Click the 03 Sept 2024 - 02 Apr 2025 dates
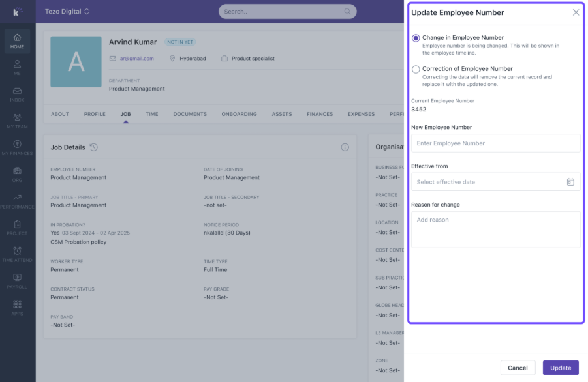This screenshot has width=588, height=382. (x=96, y=233)
